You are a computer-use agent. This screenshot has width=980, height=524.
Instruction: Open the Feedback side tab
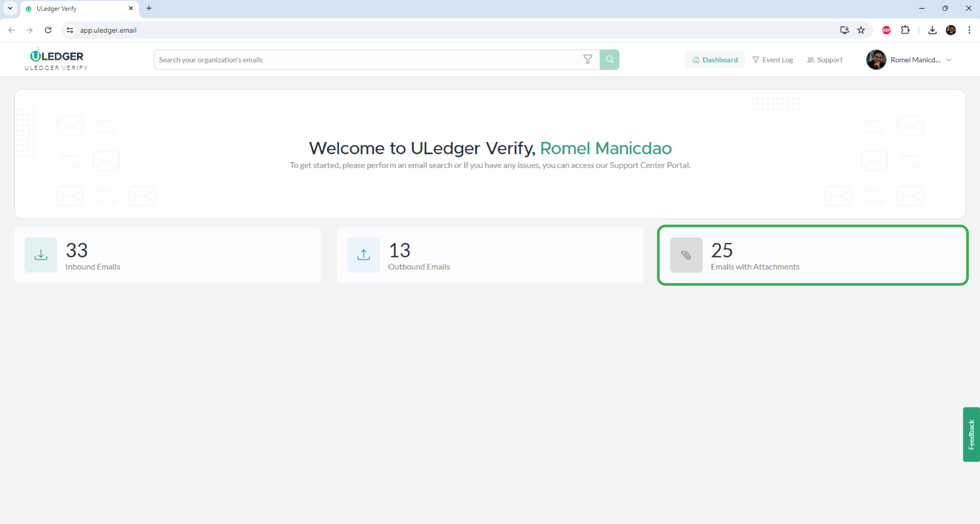[971, 435]
